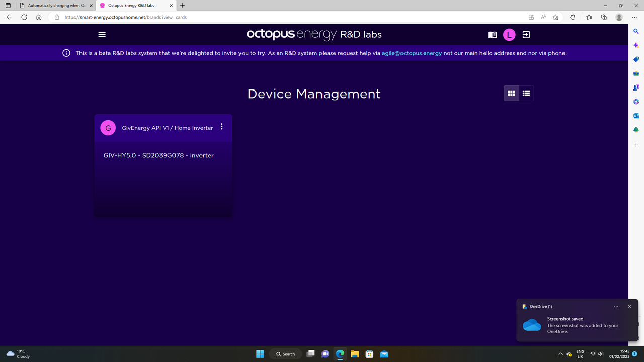Refresh the browser page
This screenshot has height=362, width=644.
pos(24,17)
